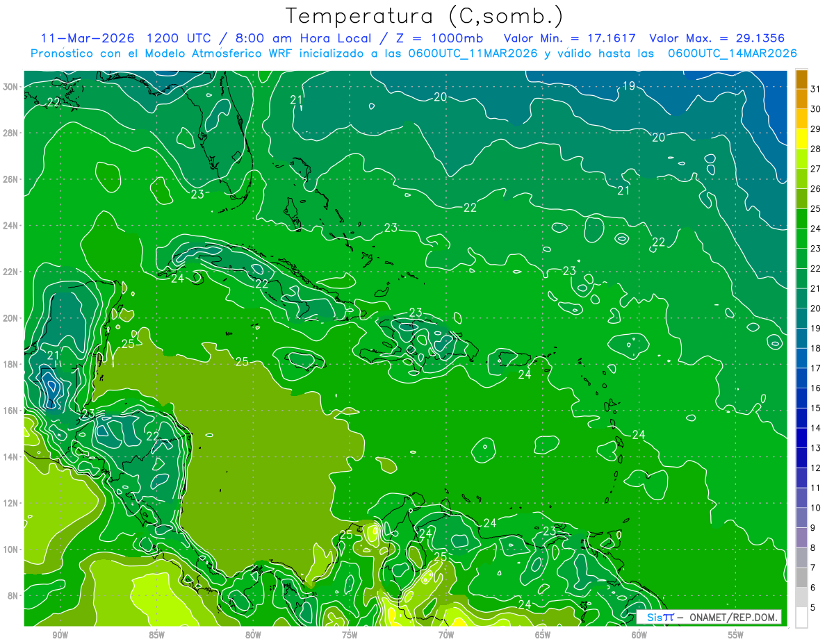Click the 'Valor Min. = 17.1617' value

[x=571, y=38]
